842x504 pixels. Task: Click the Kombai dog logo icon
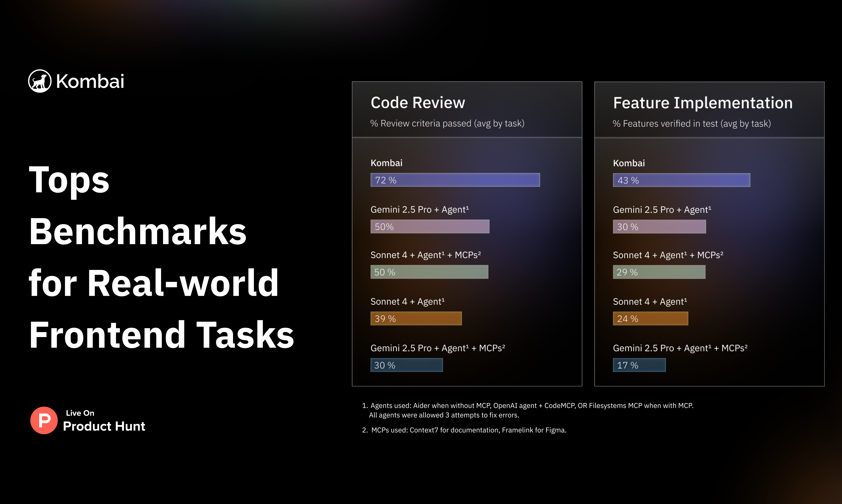[40, 81]
